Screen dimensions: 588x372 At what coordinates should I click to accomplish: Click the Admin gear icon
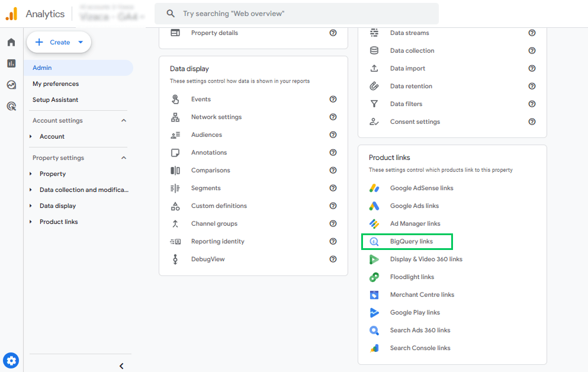click(x=11, y=361)
